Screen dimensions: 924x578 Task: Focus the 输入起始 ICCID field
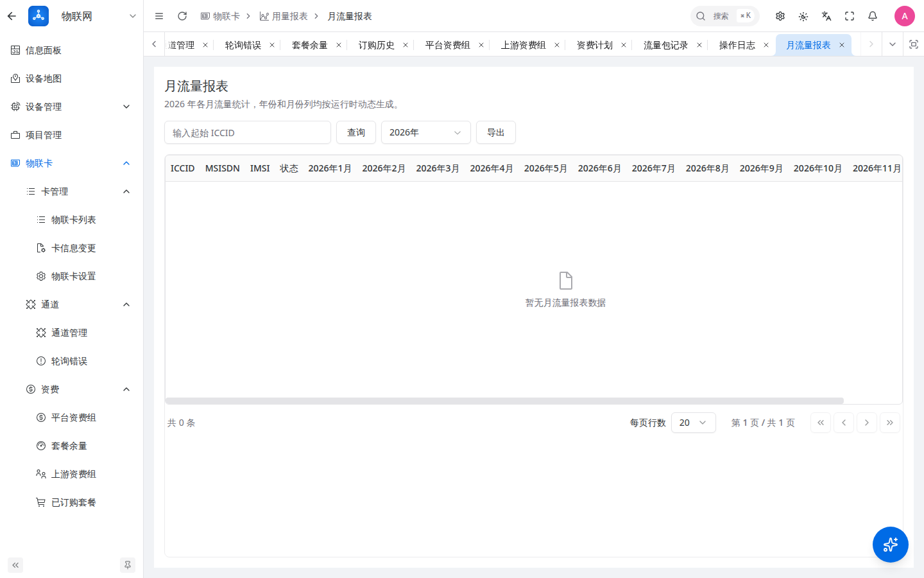248,132
